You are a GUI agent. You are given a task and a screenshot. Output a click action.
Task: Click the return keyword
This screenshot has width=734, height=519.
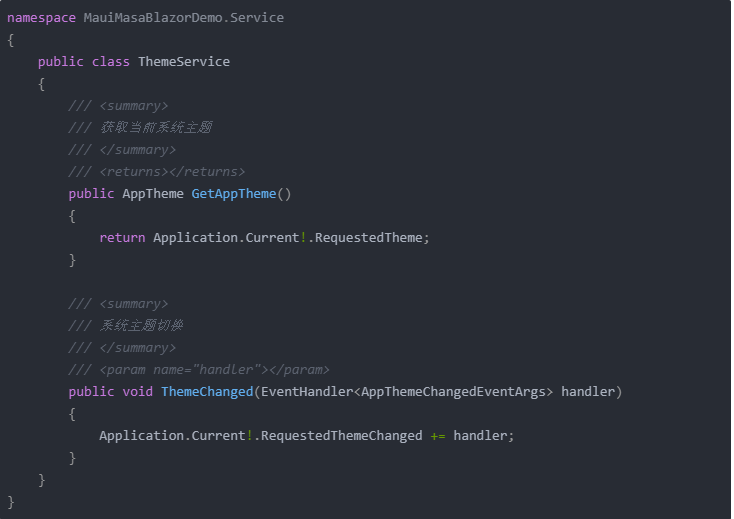point(122,238)
